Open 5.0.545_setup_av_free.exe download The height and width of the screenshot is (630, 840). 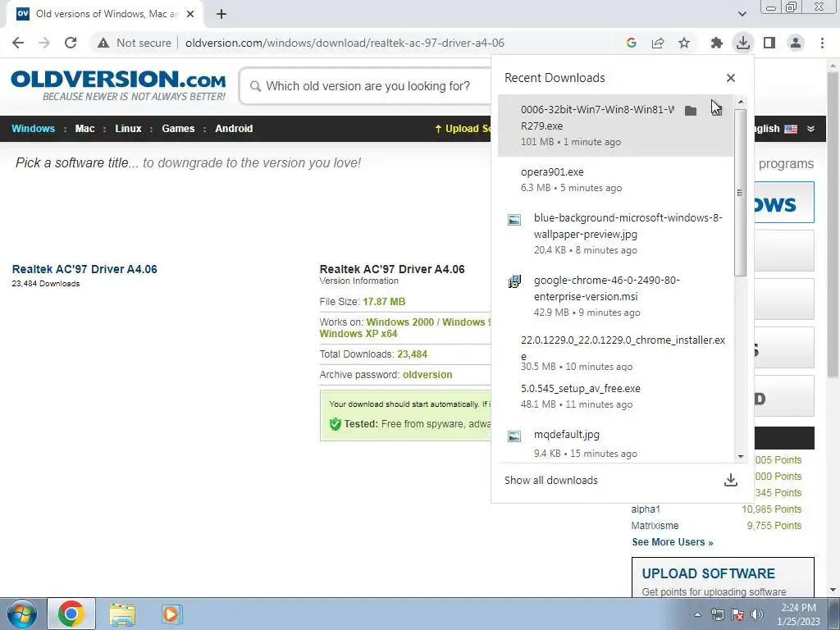coord(615,396)
